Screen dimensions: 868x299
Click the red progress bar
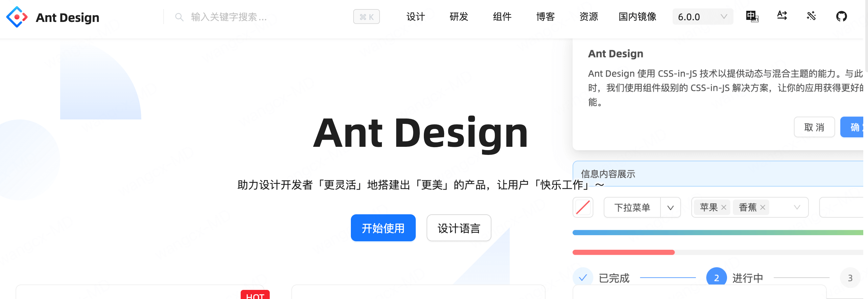623,252
